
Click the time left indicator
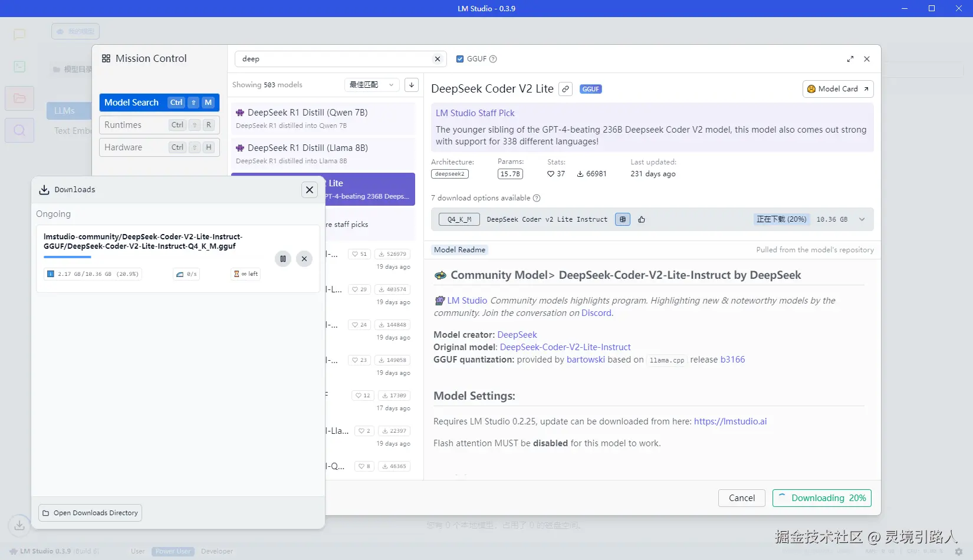click(246, 274)
